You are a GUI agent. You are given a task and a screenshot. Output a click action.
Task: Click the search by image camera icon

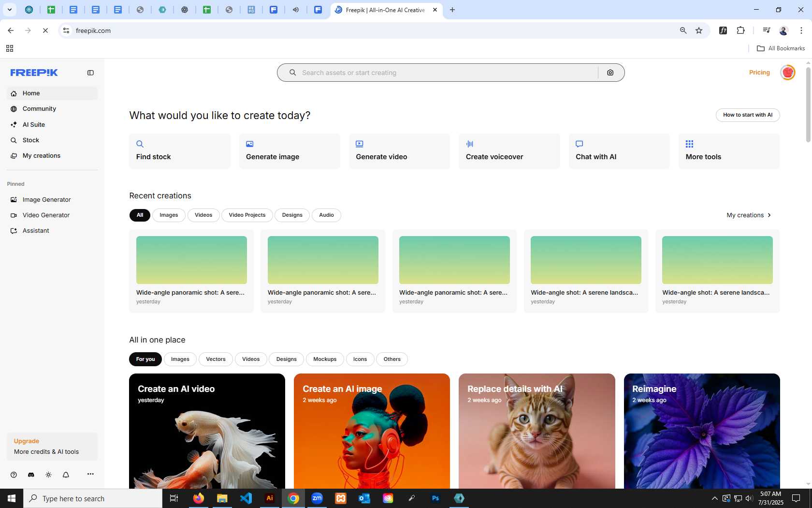pos(610,73)
